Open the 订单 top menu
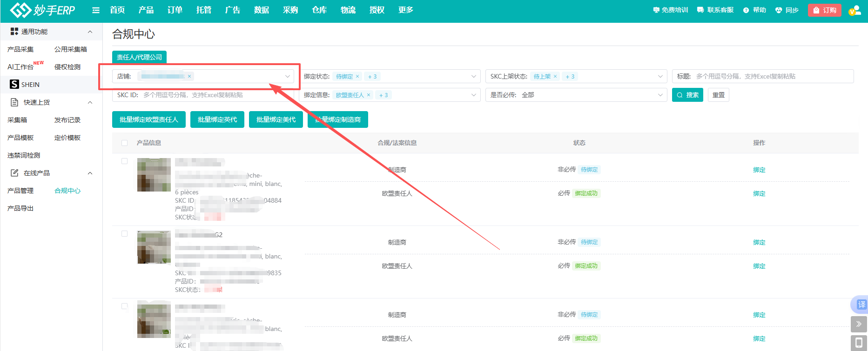 click(175, 10)
